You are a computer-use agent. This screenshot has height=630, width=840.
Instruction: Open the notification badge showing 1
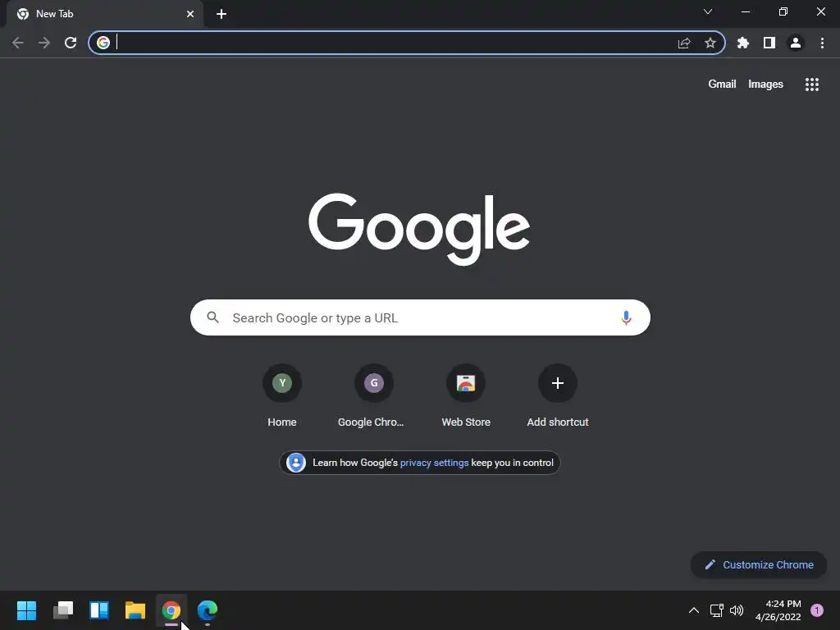pos(816,610)
